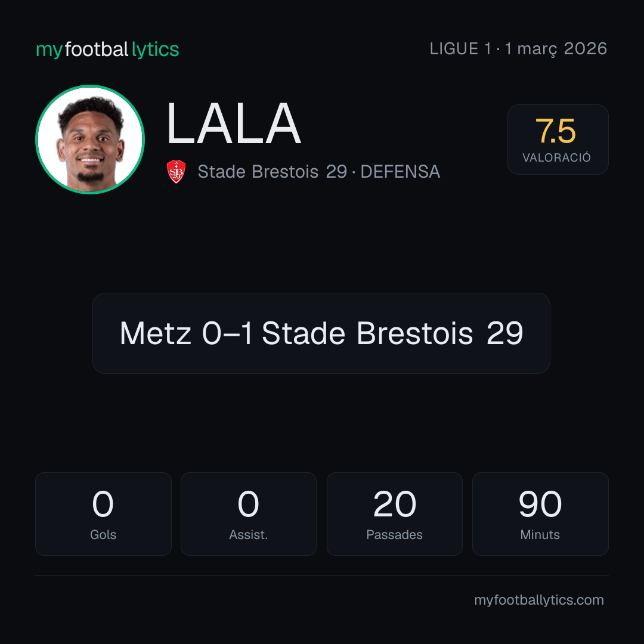Open the Metz 0–1 Stade Brestois 29 score card
The width and height of the screenshot is (644, 644).
click(321, 333)
